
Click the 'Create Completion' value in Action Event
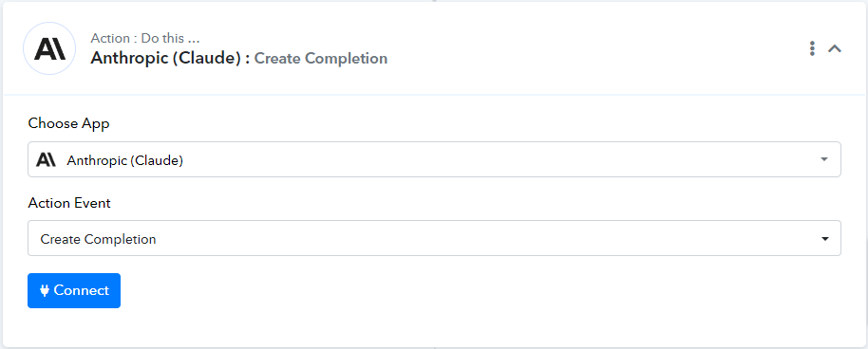click(x=99, y=240)
